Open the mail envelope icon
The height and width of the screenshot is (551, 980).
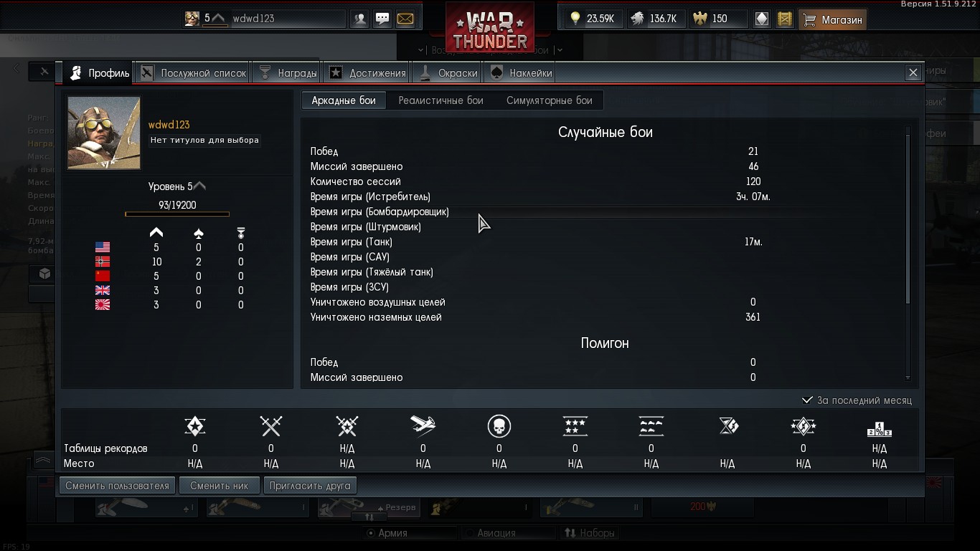point(405,19)
